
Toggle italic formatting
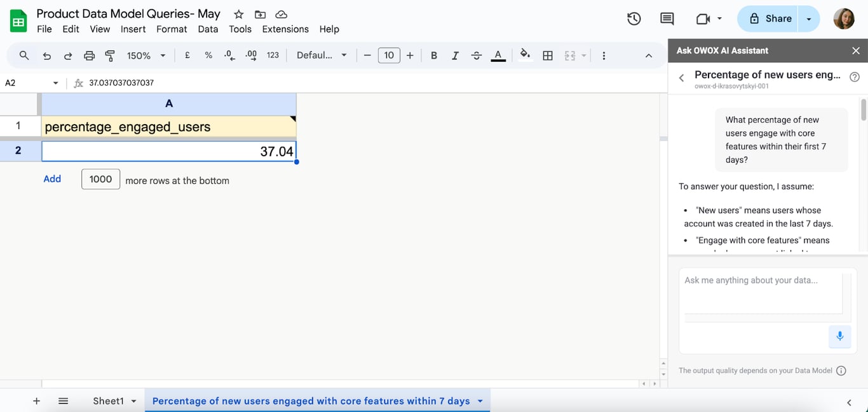click(x=455, y=55)
